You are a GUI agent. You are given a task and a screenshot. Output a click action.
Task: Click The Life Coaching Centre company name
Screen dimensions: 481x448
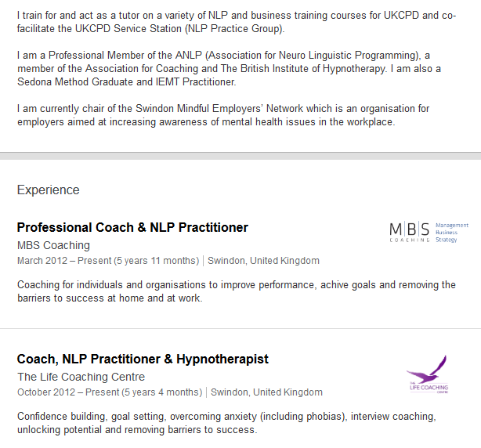81,377
